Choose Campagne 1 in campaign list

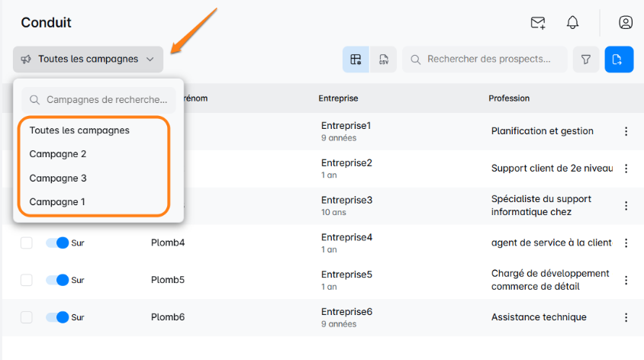58,202
